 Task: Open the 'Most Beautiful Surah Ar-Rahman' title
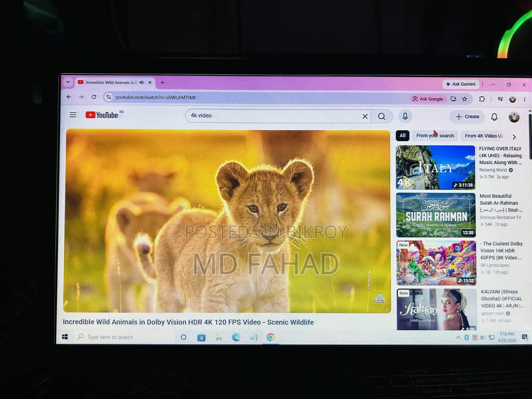point(501,203)
